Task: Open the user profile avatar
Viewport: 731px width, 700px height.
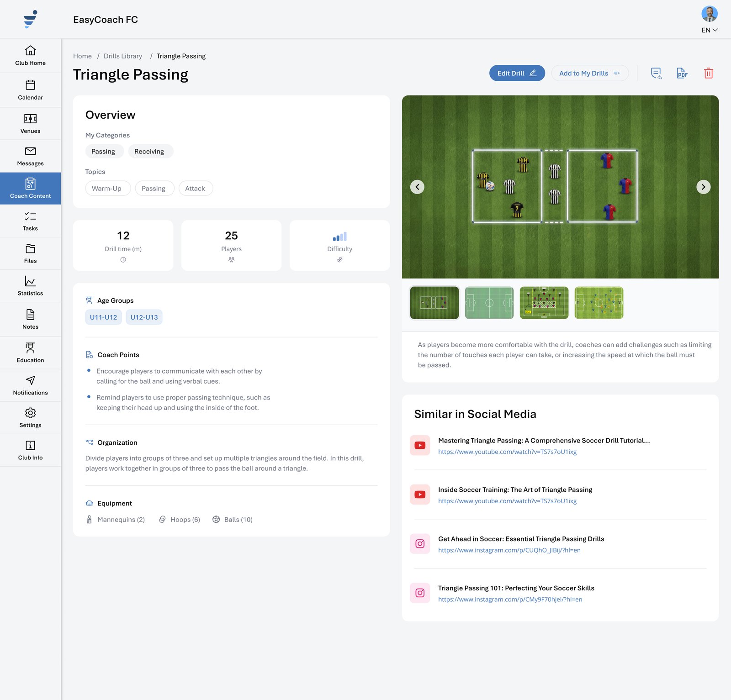Action: tap(710, 14)
